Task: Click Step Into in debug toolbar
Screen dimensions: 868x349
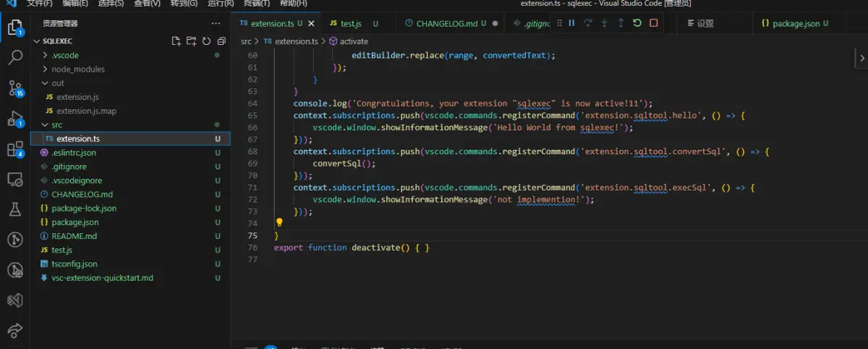Action: (605, 23)
